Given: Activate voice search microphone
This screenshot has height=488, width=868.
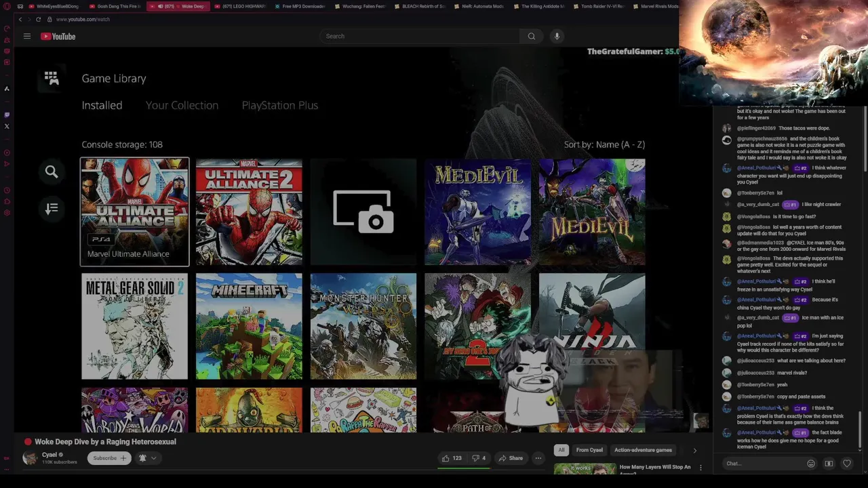Looking at the screenshot, I should coord(557,36).
